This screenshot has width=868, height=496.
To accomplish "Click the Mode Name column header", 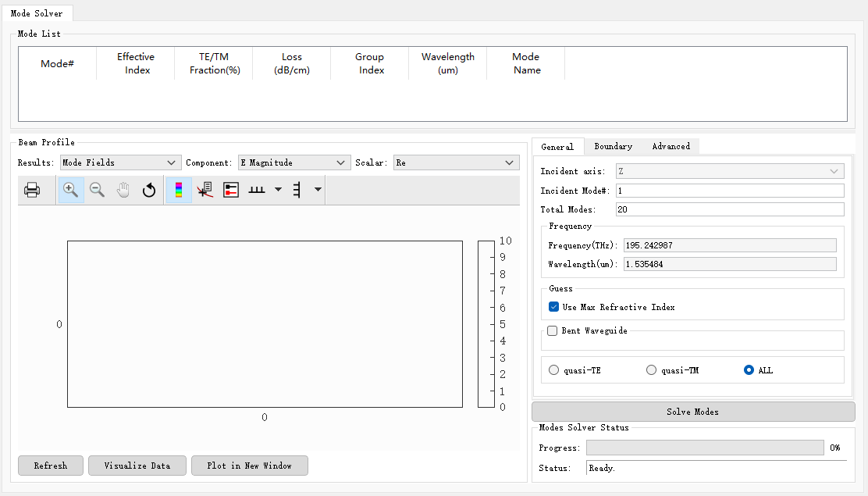I will click(x=526, y=64).
